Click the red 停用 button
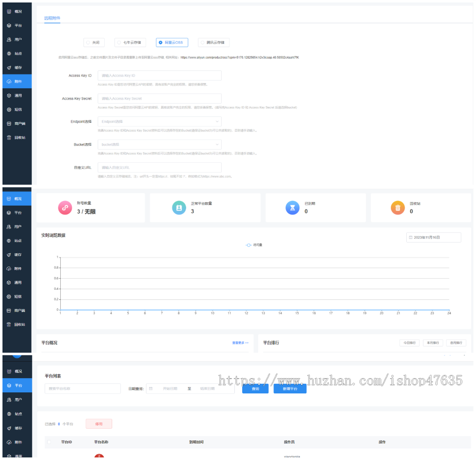476x460 pixels. click(x=99, y=424)
